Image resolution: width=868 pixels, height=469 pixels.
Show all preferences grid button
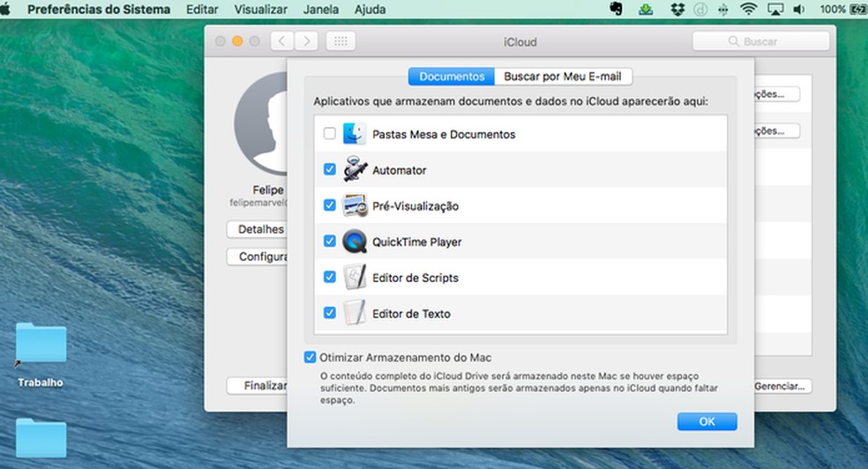click(x=341, y=41)
